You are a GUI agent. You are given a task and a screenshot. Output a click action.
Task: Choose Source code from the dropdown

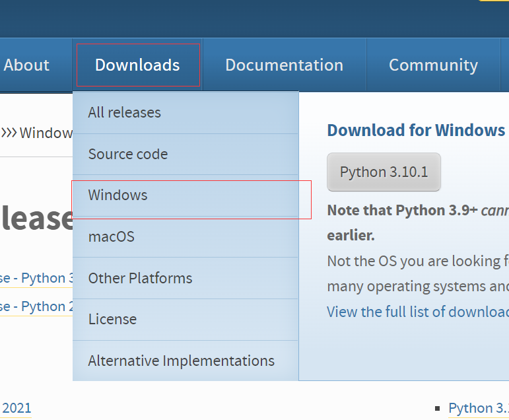tap(128, 155)
